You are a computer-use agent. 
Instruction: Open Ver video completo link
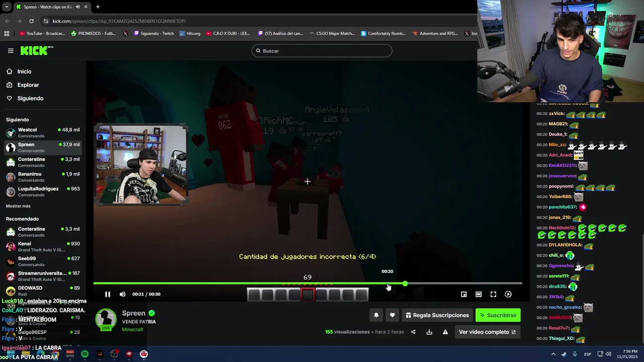pos(487,332)
